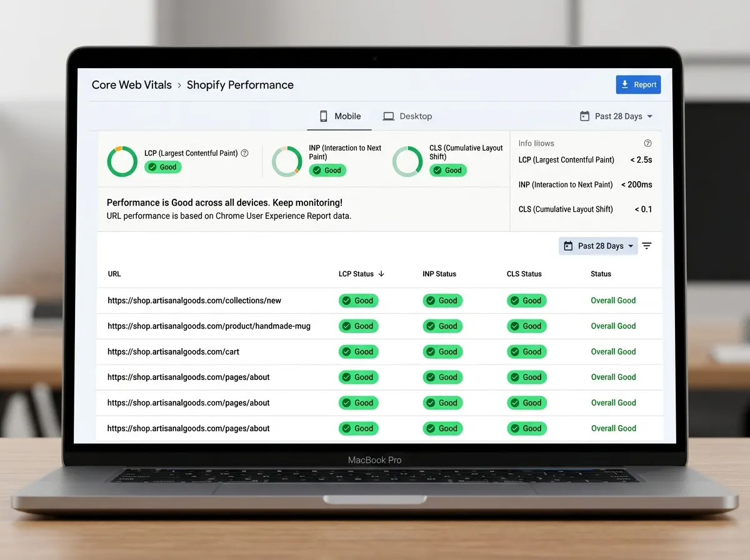Screen dimensions: 750x560
Task: Click the INP Status column header
Action: [x=439, y=274]
